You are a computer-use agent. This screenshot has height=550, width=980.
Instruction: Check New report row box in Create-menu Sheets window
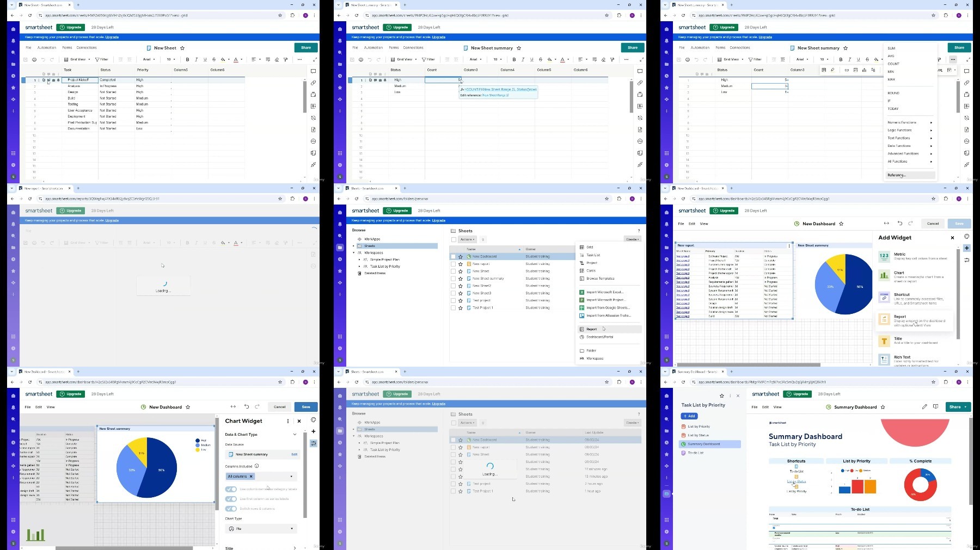[453, 264]
